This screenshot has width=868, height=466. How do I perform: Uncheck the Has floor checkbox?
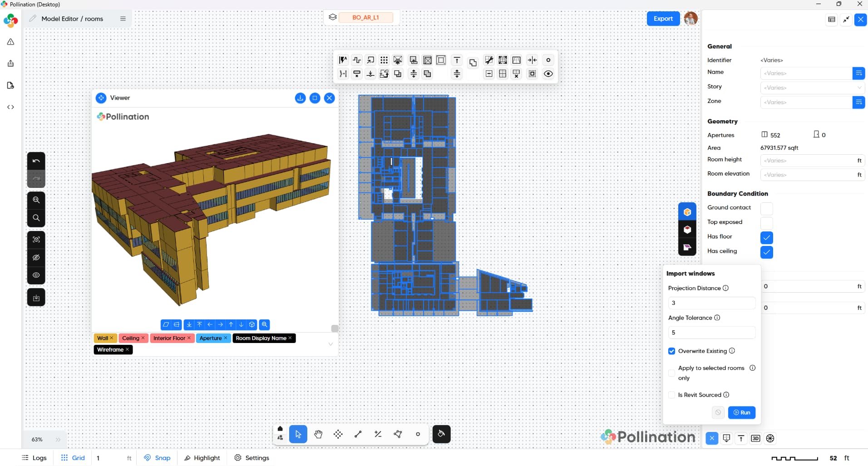pos(767,237)
